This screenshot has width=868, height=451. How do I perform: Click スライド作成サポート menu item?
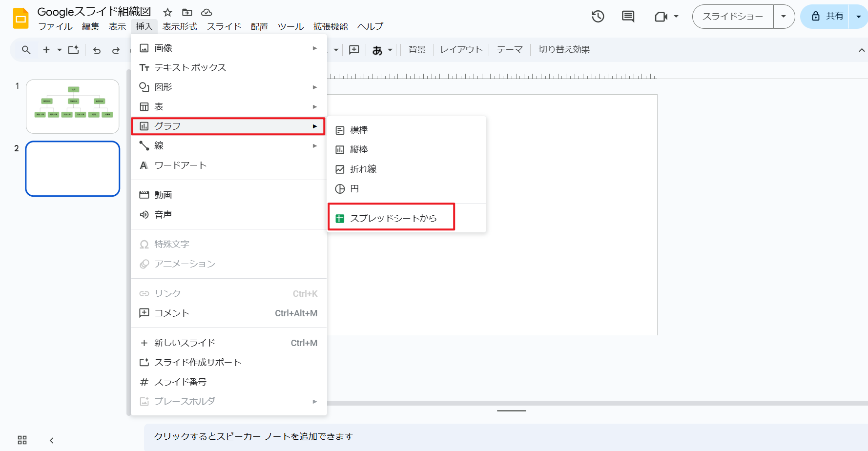228,363
